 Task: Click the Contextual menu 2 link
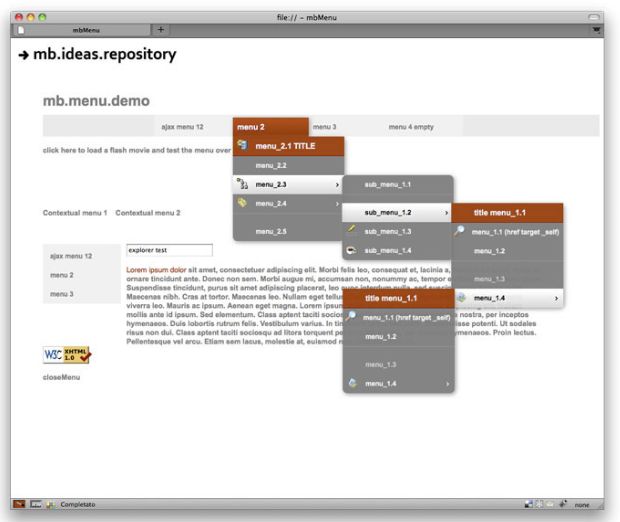click(148, 213)
